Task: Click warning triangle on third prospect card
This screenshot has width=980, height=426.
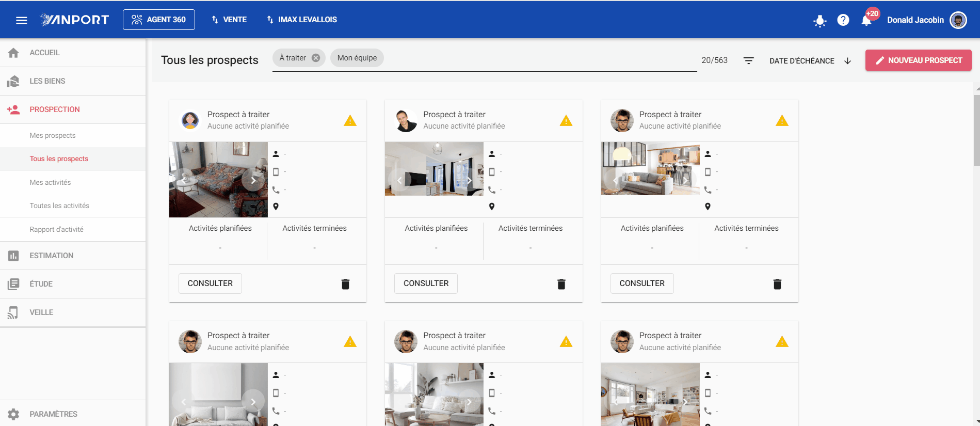Action: (782, 121)
